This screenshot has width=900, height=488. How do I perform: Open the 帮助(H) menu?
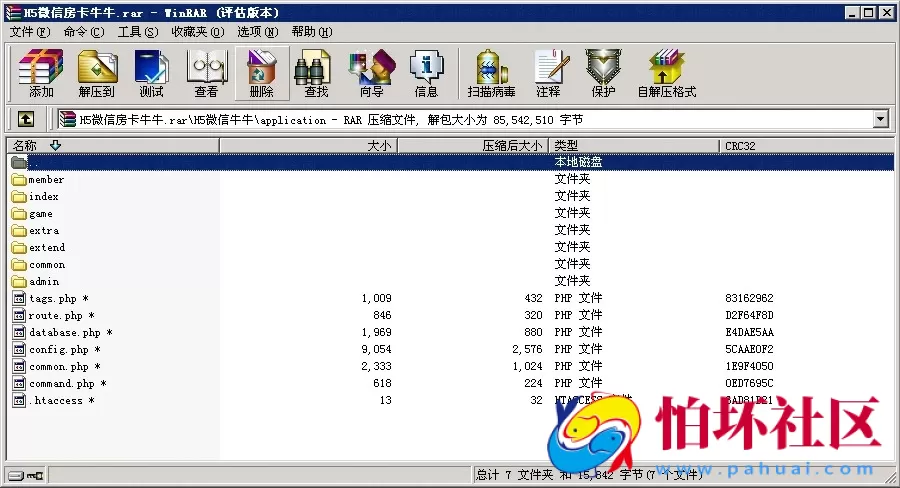(x=312, y=32)
